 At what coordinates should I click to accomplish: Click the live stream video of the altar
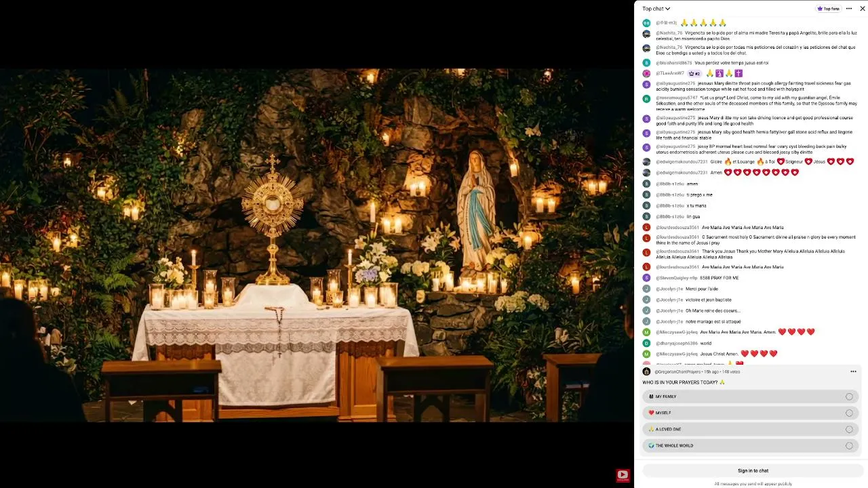point(316,245)
